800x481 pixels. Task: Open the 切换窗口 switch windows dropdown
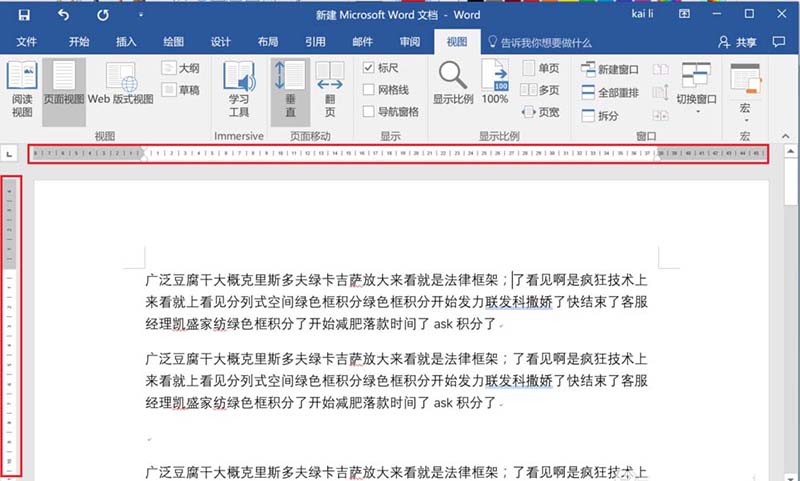point(696,88)
